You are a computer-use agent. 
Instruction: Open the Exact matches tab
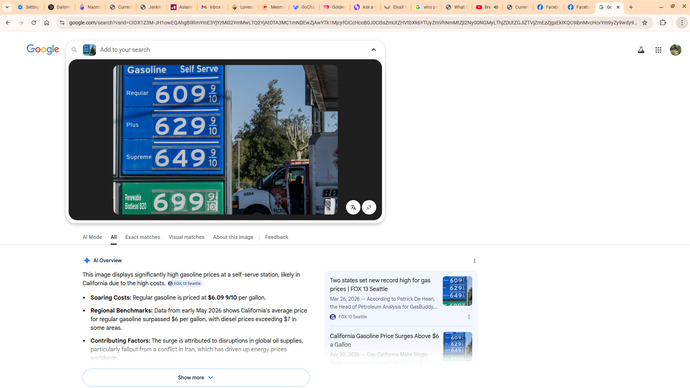coord(143,237)
